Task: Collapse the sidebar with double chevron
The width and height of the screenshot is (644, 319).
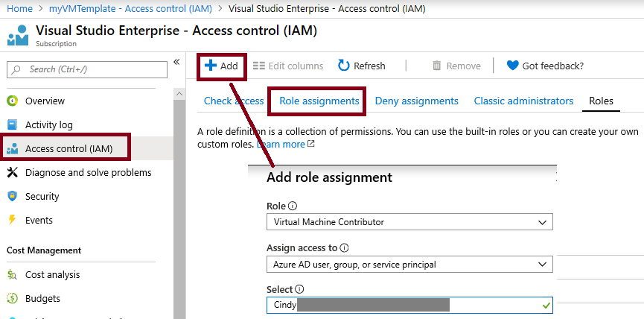Action: pyautogui.click(x=176, y=62)
